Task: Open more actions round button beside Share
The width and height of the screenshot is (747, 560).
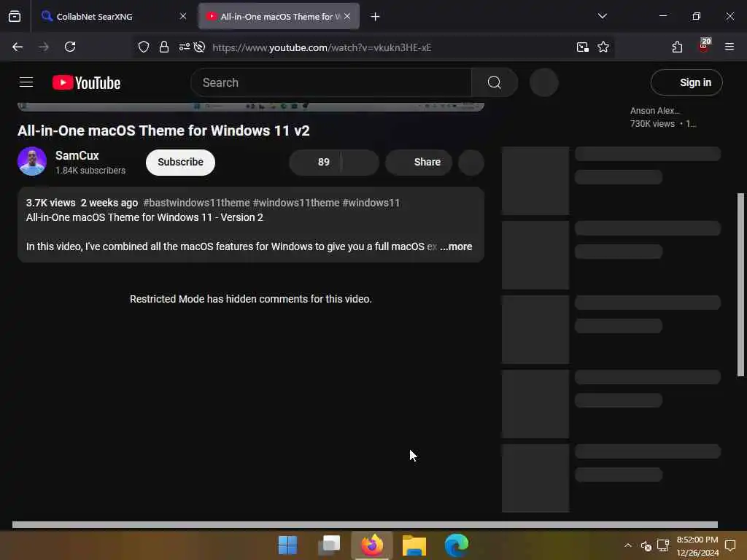Action: point(471,162)
